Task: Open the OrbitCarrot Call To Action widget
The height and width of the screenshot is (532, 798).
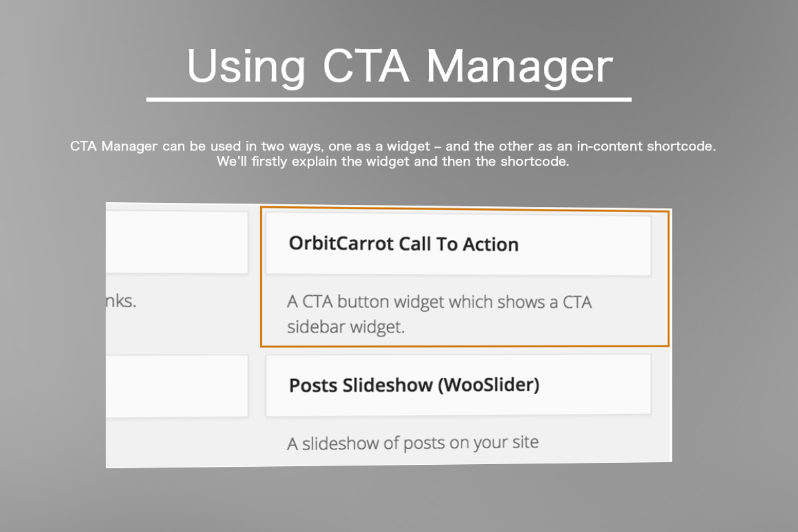Action: coord(458,245)
